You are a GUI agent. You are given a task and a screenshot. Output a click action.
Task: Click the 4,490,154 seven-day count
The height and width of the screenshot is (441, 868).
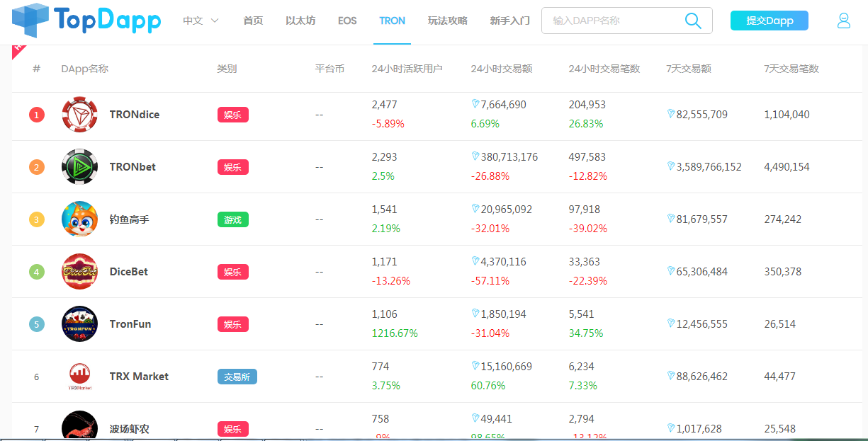[x=787, y=166]
